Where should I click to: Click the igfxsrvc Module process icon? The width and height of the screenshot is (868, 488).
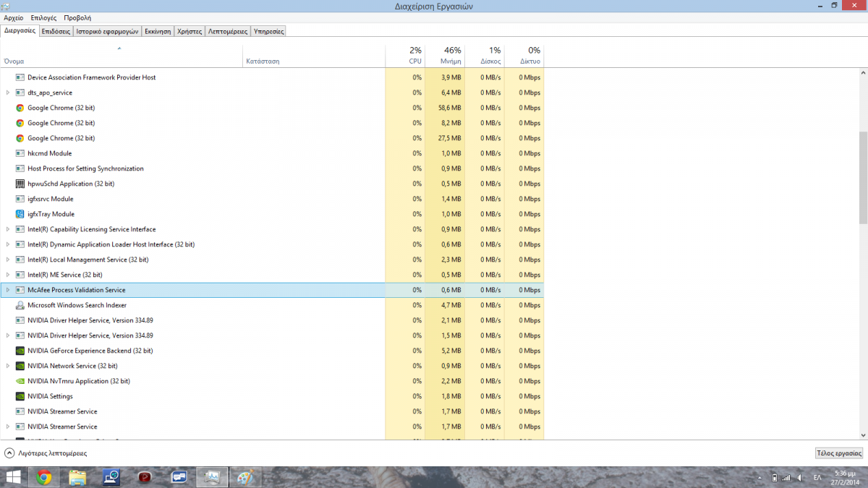click(x=20, y=199)
